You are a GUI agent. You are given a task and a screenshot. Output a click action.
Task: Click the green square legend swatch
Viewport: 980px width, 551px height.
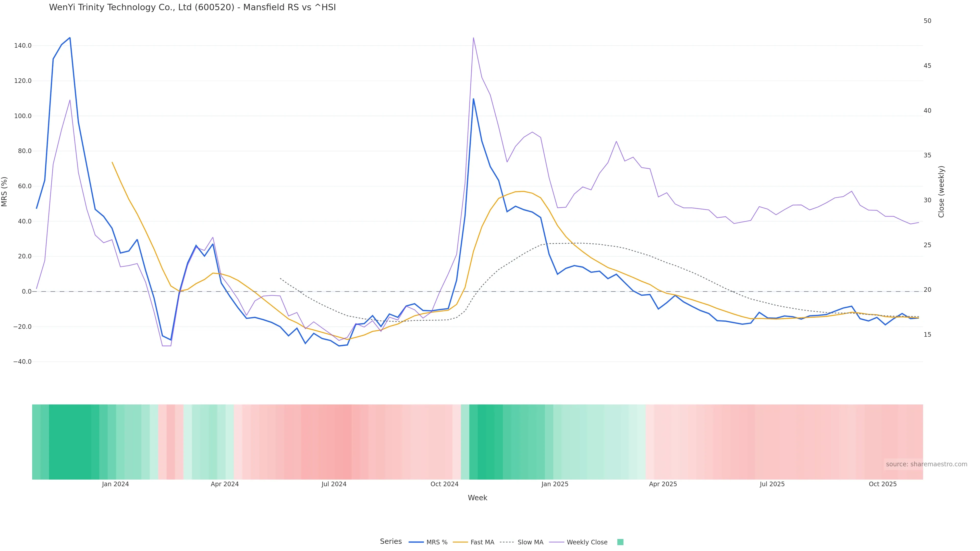pyautogui.click(x=620, y=542)
